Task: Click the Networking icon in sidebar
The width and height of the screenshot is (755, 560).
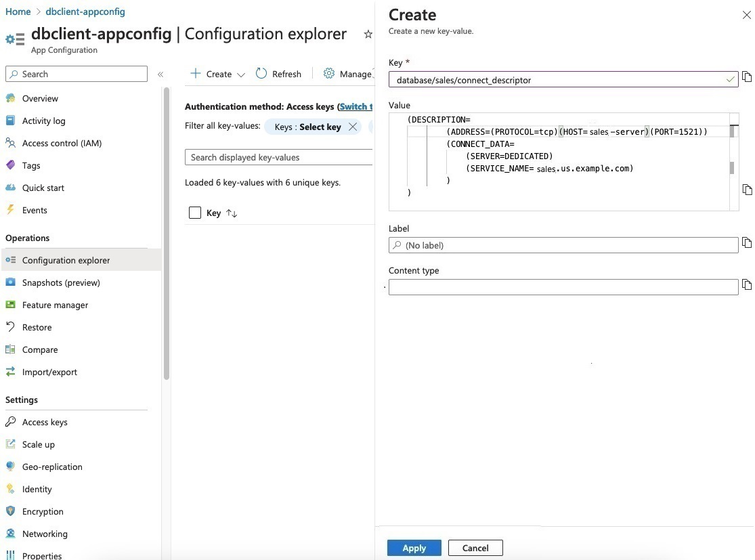Action: coord(11,533)
